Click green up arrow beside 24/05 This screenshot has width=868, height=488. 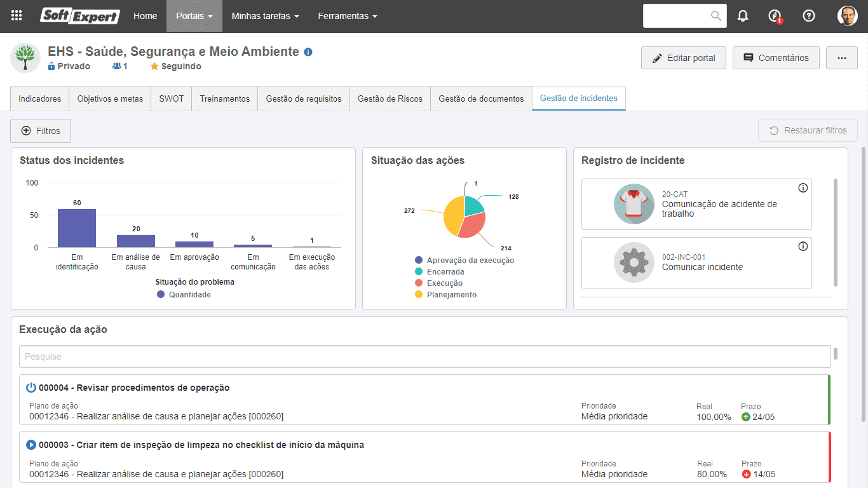(746, 417)
